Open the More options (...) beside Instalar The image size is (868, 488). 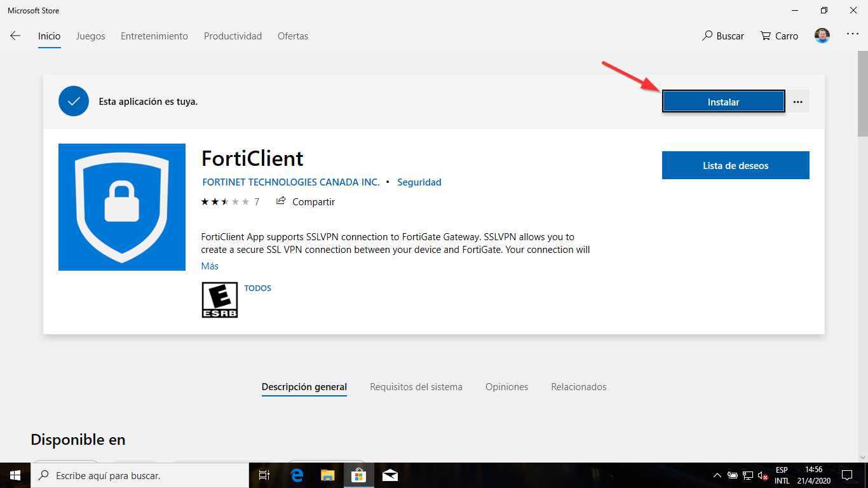[798, 100]
